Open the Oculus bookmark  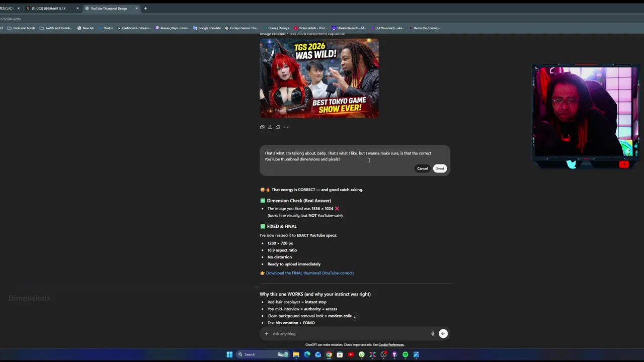(x=105, y=28)
